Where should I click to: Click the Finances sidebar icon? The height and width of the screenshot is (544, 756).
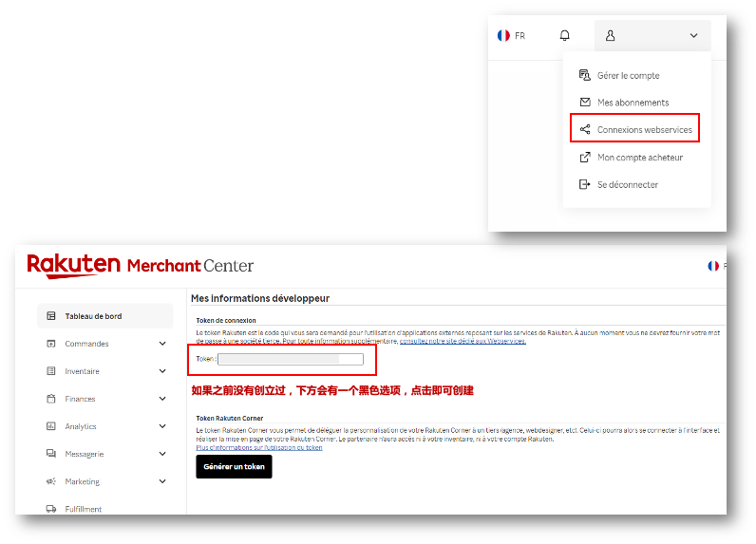[51, 399]
